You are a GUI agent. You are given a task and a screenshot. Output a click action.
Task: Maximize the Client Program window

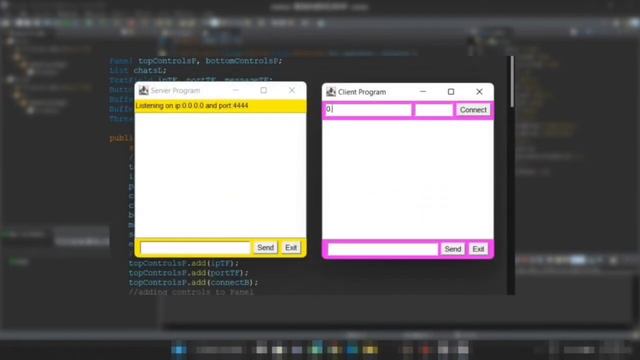point(451,92)
